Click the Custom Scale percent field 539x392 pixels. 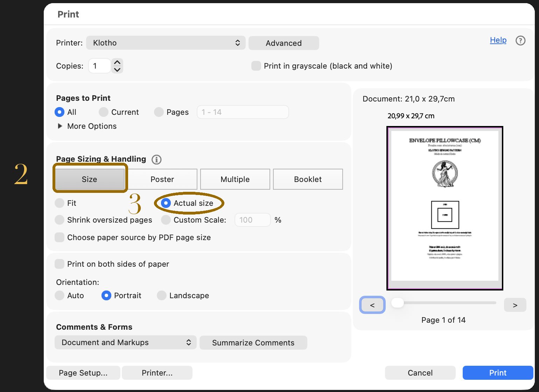coord(253,220)
